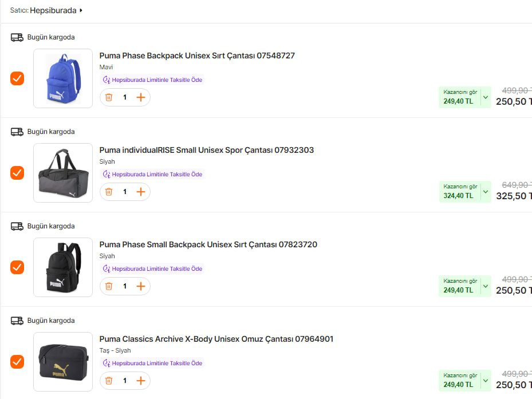The height and width of the screenshot is (399, 532).
Task: Open Puma Phase Small Backpack product title
Action: pos(208,244)
